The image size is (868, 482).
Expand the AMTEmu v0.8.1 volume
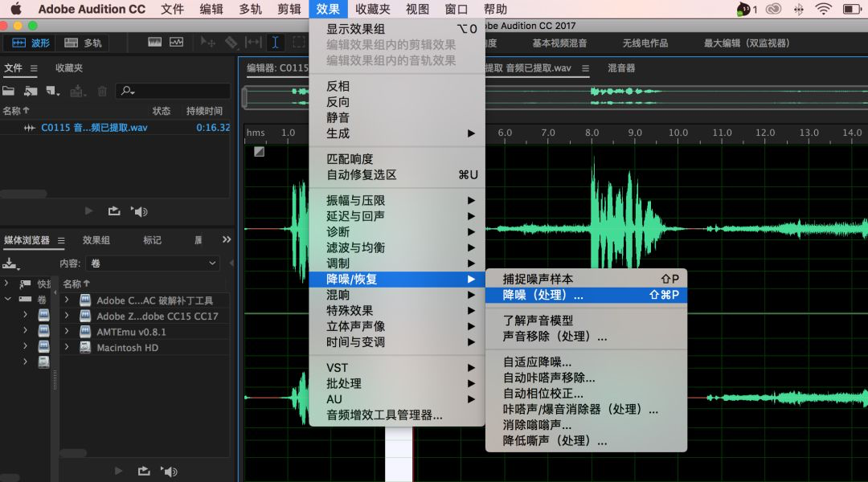click(67, 332)
